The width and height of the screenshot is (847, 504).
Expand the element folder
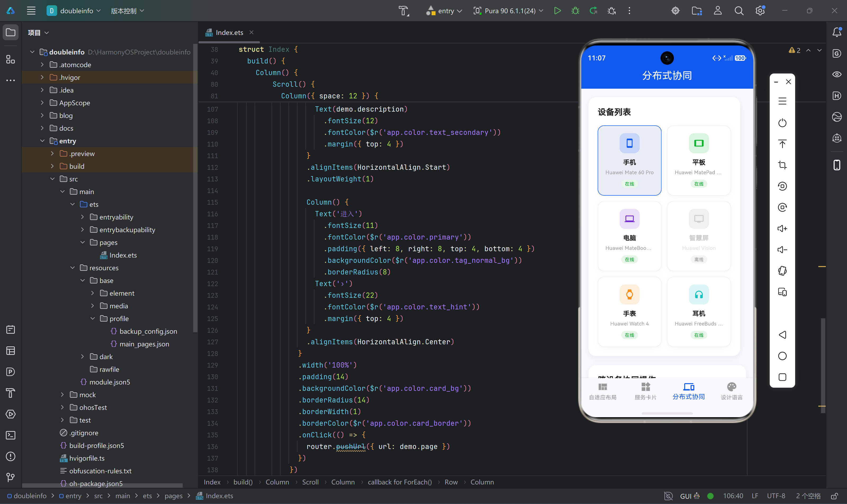tap(92, 293)
